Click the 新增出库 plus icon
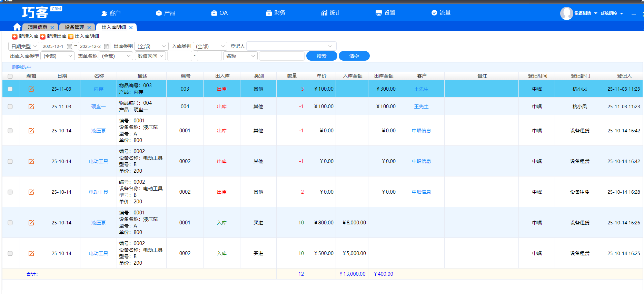 click(42, 37)
